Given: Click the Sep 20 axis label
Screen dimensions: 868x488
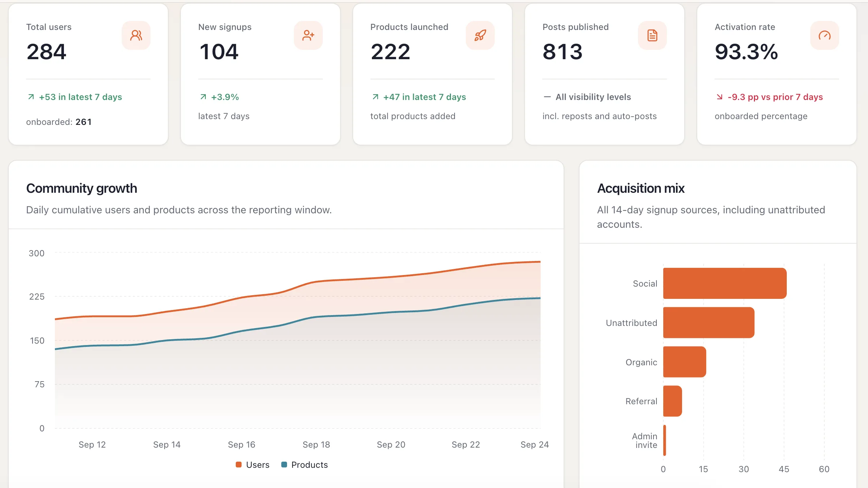Looking at the screenshot, I should click(x=391, y=445).
